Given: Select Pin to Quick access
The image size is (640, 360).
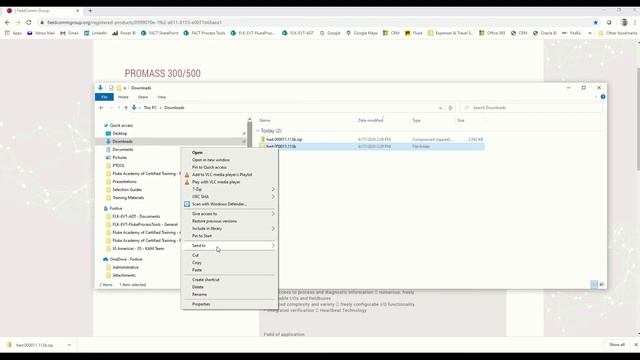Looking at the screenshot, I should tap(209, 167).
